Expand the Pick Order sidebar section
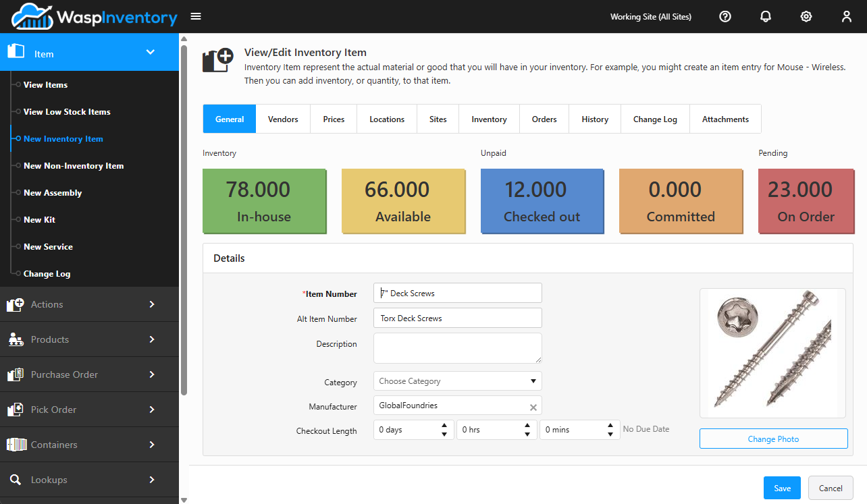Image resolution: width=867 pixels, height=504 pixels. pos(89,410)
